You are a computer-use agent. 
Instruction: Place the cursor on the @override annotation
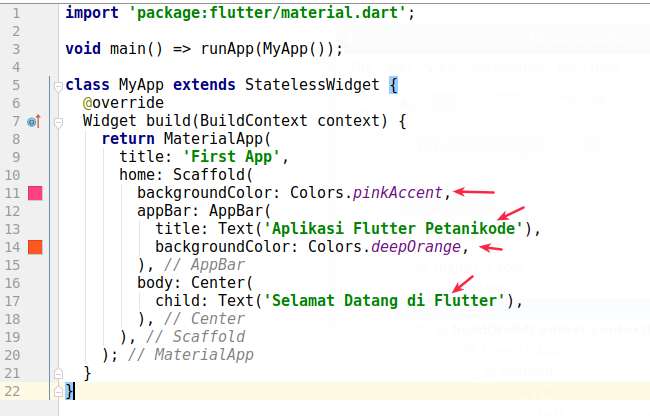[x=123, y=103]
